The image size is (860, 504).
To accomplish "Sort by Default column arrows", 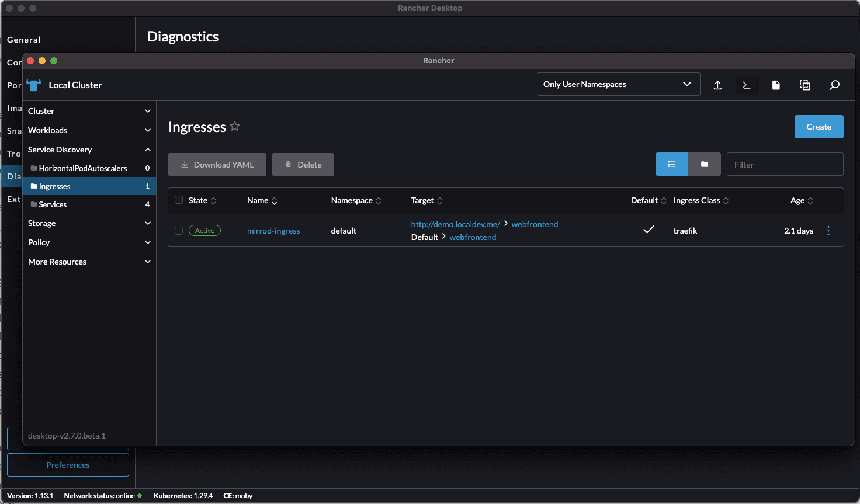I will 664,201.
